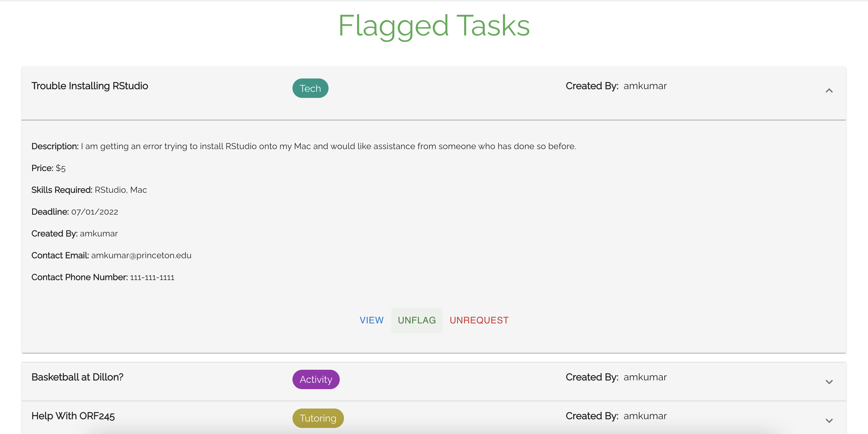Image resolution: width=868 pixels, height=434 pixels.
Task: Collapse the Trouble Installing RStudio panel chevron
Action: (x=829, y=91)
